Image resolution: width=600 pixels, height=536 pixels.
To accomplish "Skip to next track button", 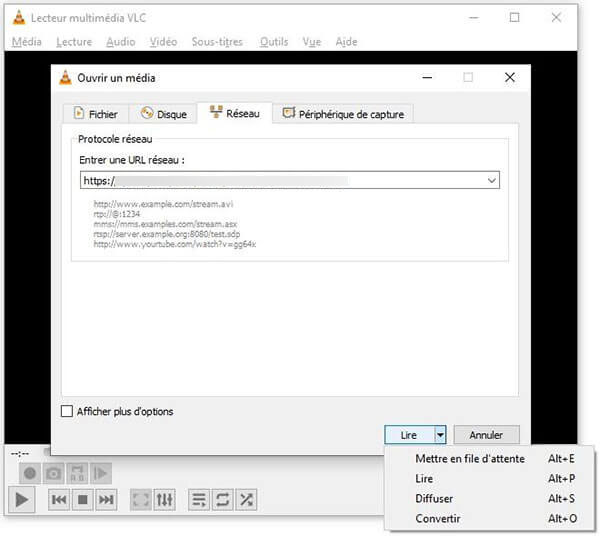I will pyautogui.click(x=106, y=499).
